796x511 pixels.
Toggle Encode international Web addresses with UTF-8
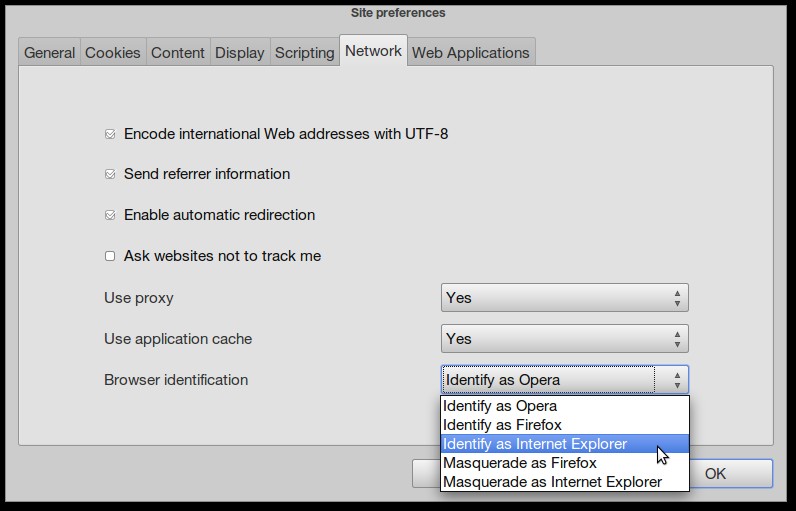pos(110,134)
